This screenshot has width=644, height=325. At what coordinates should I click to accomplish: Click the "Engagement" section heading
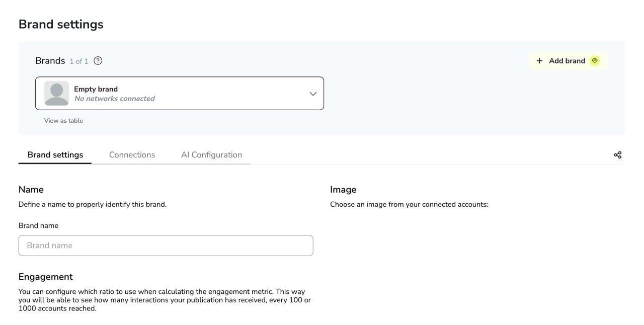[46, 277]
